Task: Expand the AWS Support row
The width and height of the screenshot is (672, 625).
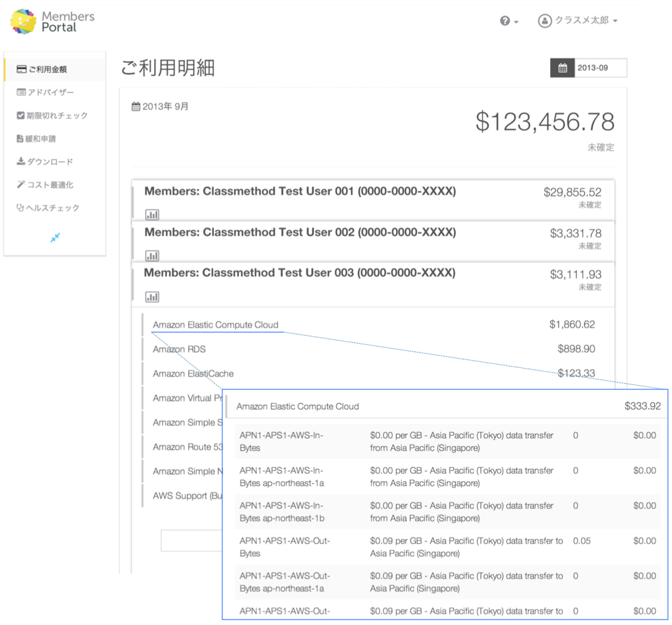Action: click(x=182, y=496)
